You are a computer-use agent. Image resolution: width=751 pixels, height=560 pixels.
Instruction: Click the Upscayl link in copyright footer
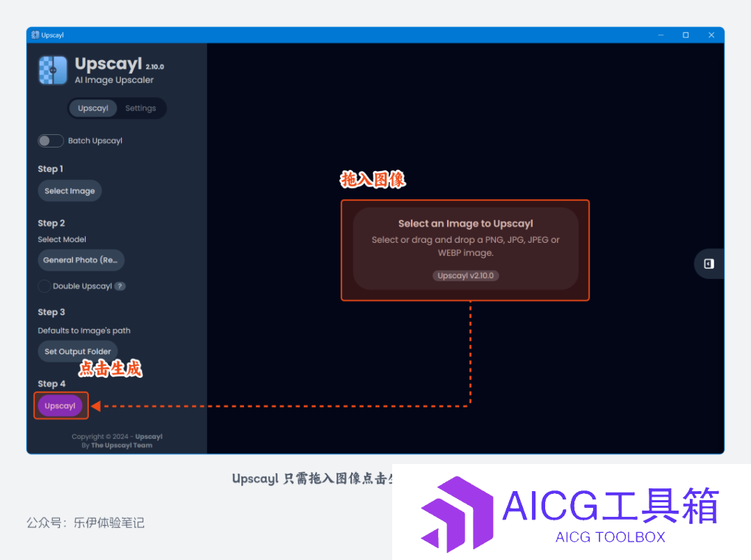[x=149, y=436]
